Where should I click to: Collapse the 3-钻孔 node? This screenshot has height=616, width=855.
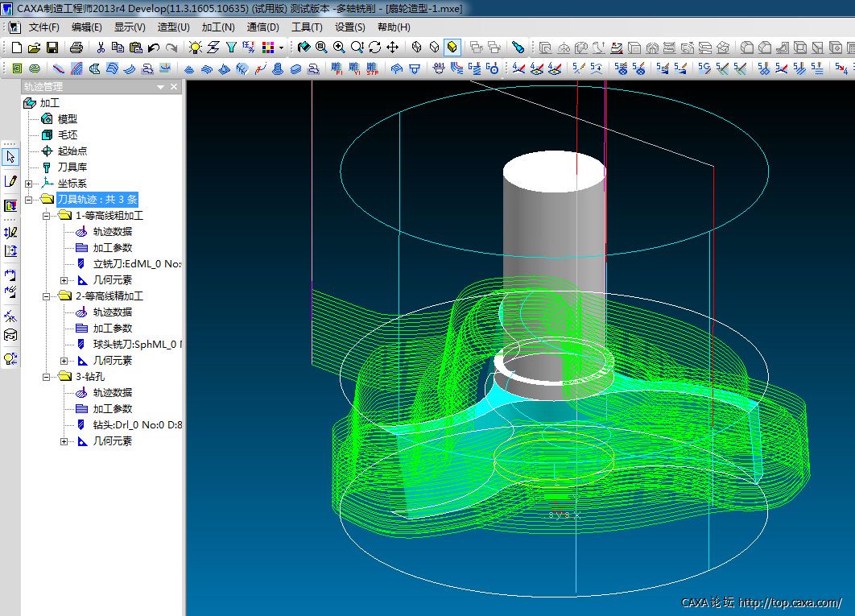47,377
